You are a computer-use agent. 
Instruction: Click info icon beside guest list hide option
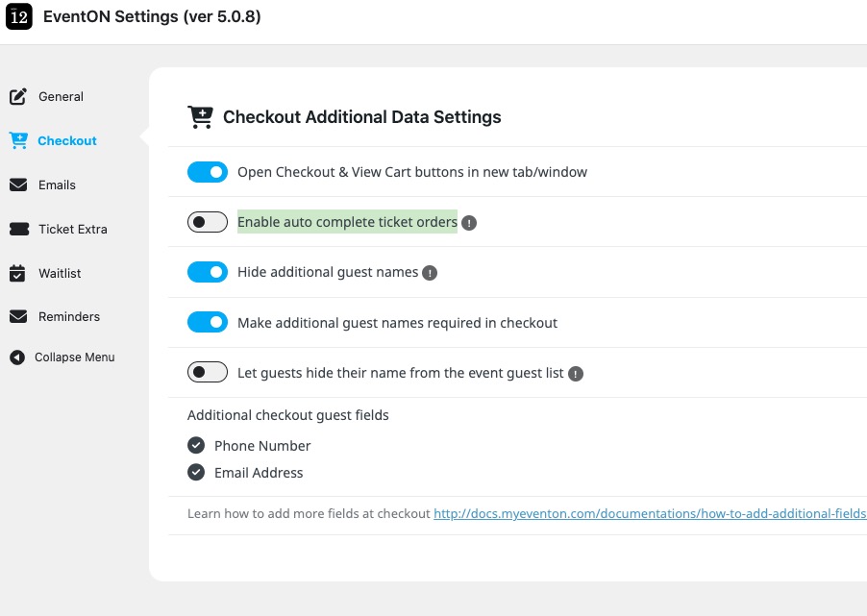point(575,374)
